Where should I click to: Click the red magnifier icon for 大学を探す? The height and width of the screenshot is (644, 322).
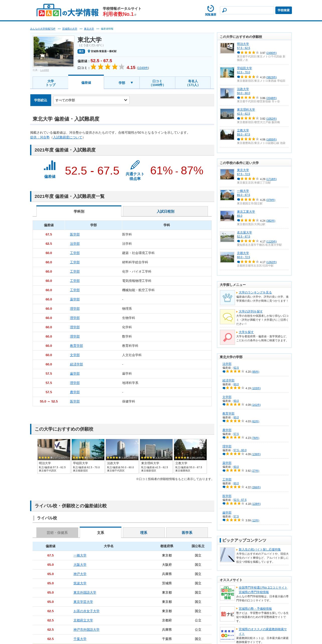[227, 337]
